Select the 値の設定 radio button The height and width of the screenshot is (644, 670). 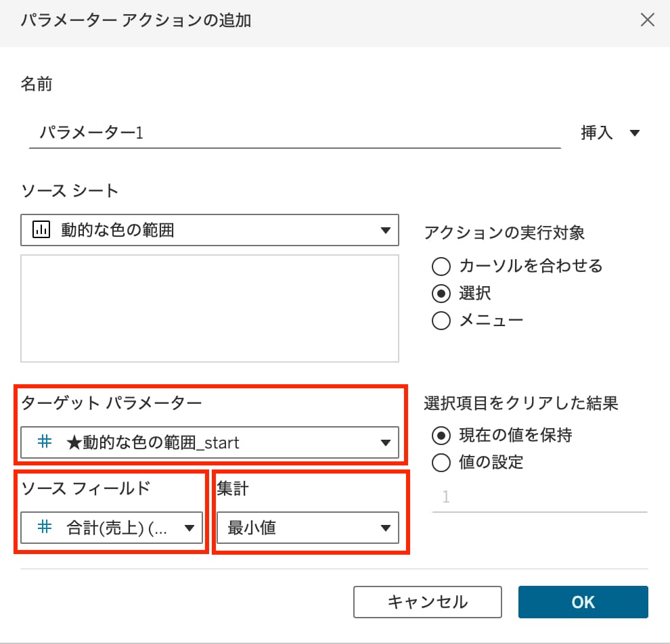pyautogui.click(x=441, y=463)
